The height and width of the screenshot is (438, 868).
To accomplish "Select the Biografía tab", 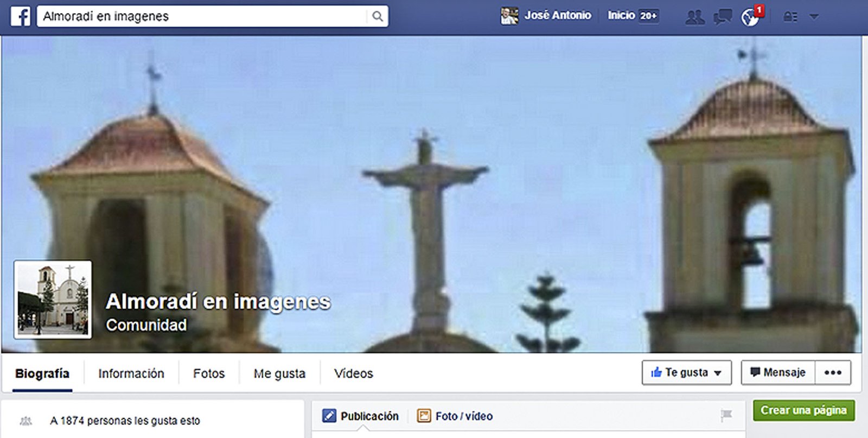I will (42, 373).
